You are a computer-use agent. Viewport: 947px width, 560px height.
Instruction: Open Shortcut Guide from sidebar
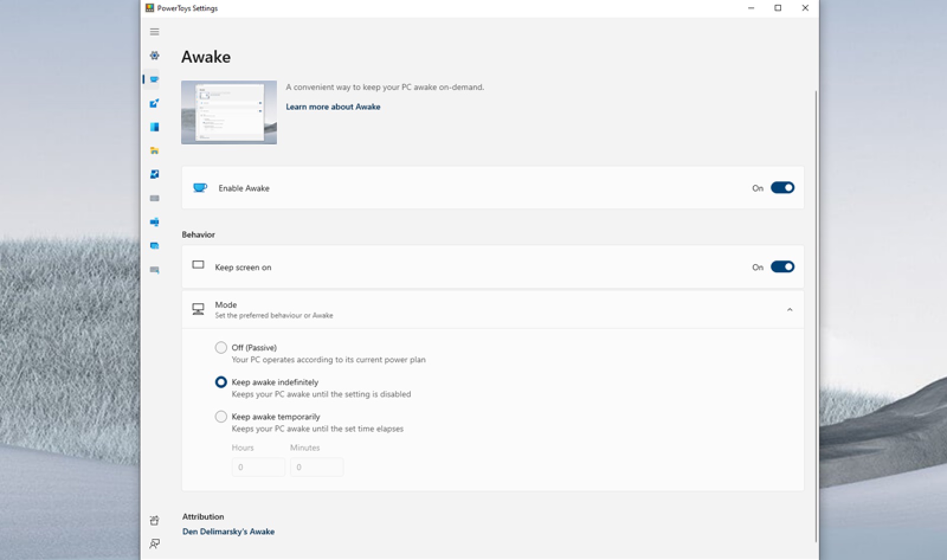coord(154,270)
